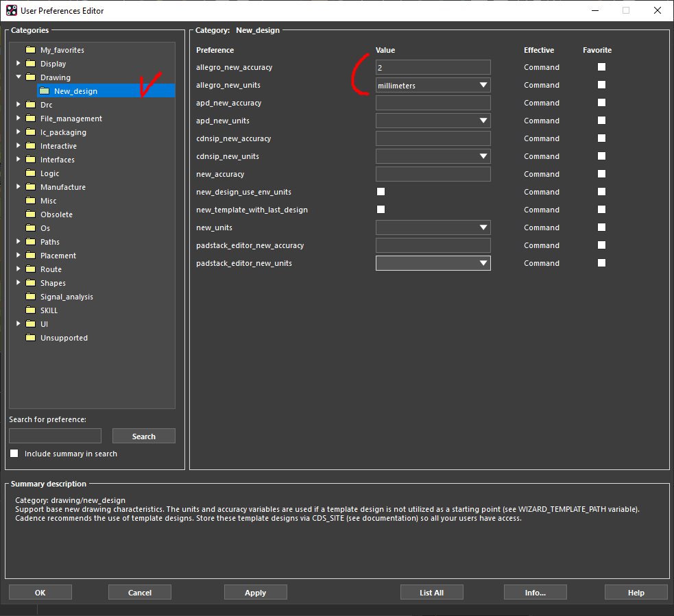Click the My_favorites folder icon
The height and width of the screenshot is (616, 674).
31,50
